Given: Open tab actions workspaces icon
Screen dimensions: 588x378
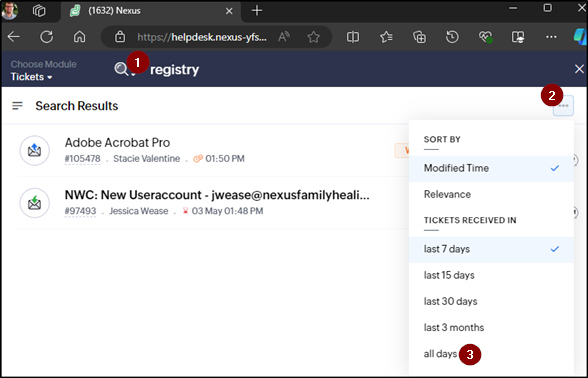Looking at the screenshot, I should pyautogui.click(x=39, y=10).
